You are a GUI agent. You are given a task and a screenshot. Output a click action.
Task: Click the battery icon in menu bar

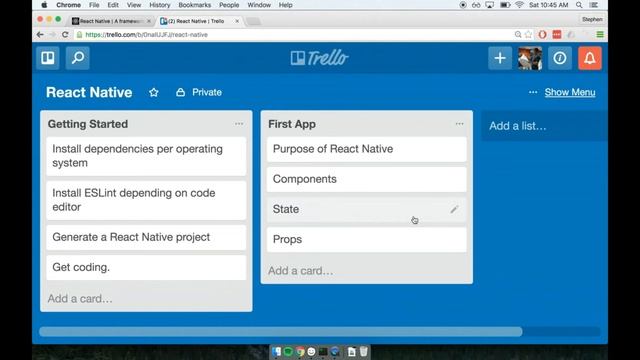(x=505, y=5)
